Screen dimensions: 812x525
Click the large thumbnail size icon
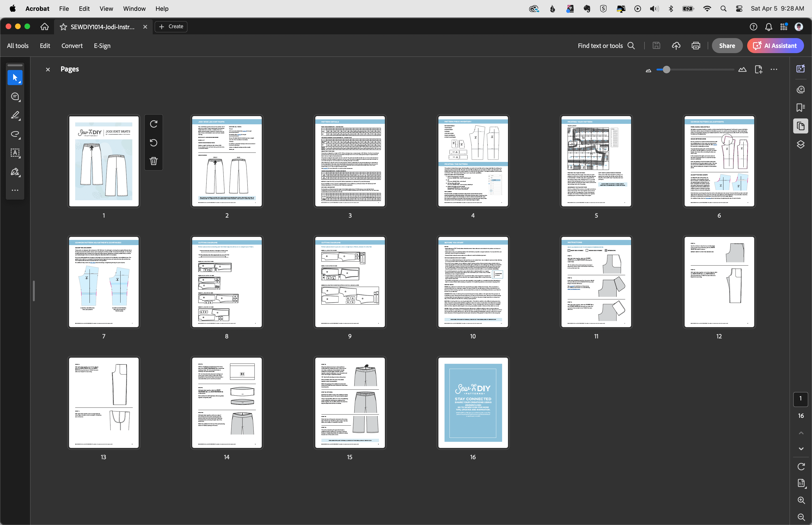(742, 70)
